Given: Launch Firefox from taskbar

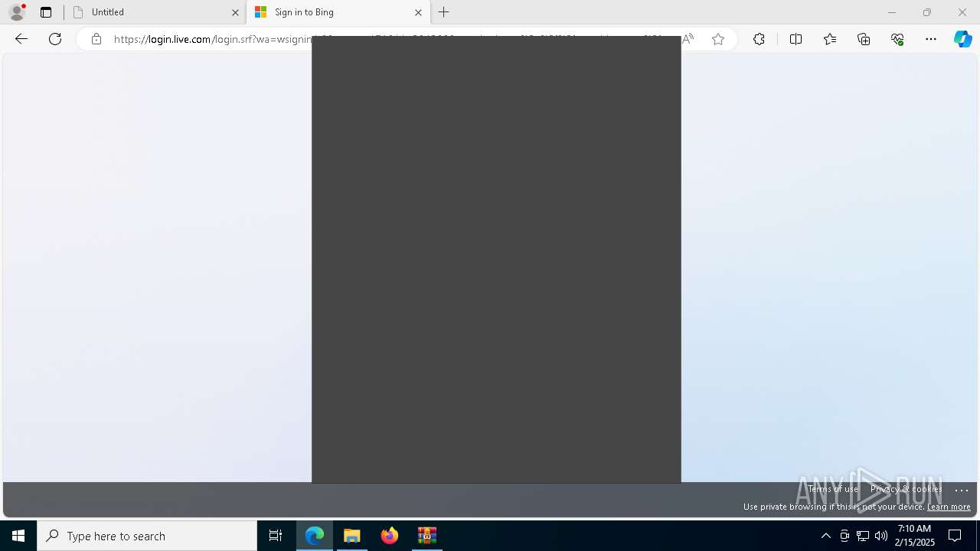Looking at the screenshot, I should click(390, 536).
